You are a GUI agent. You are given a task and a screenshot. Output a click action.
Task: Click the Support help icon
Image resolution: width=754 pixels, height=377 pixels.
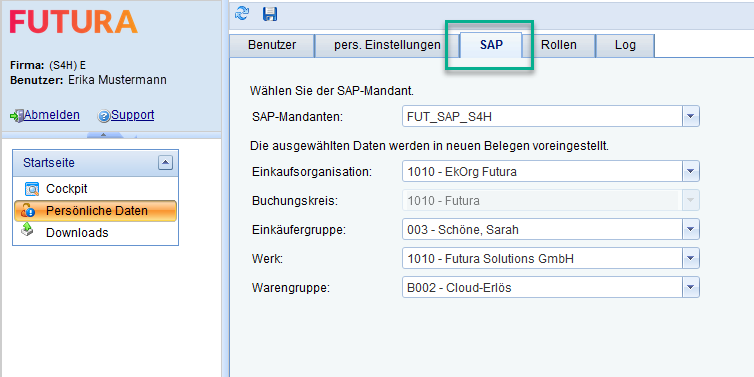(x=104, y=116)
